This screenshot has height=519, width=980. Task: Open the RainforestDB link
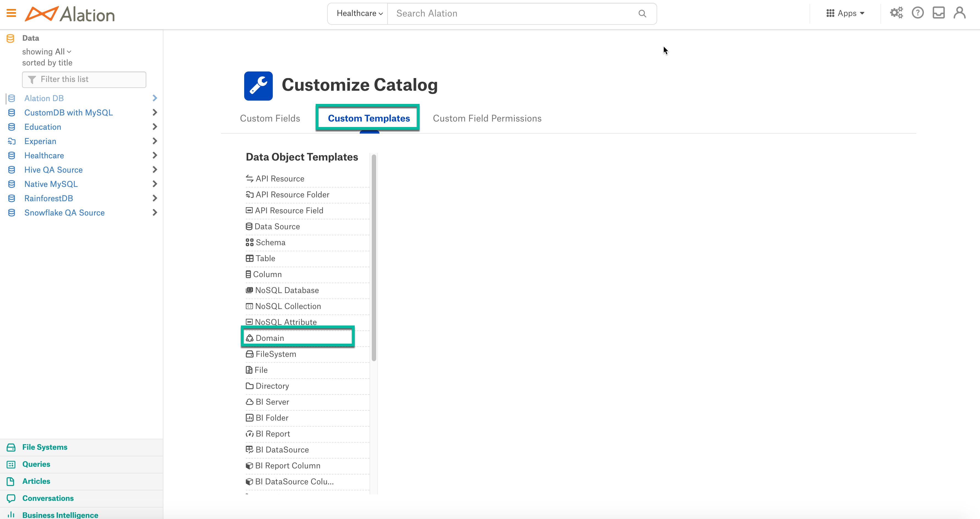coord(49,198)
